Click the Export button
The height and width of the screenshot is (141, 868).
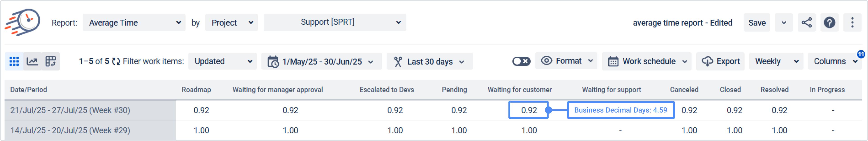point(720,61)
